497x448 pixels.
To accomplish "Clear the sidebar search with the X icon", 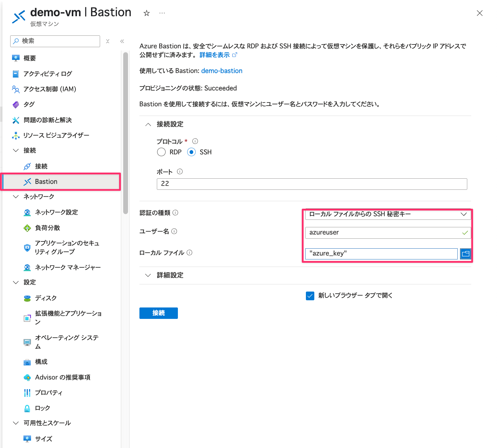I will [108, 41].
